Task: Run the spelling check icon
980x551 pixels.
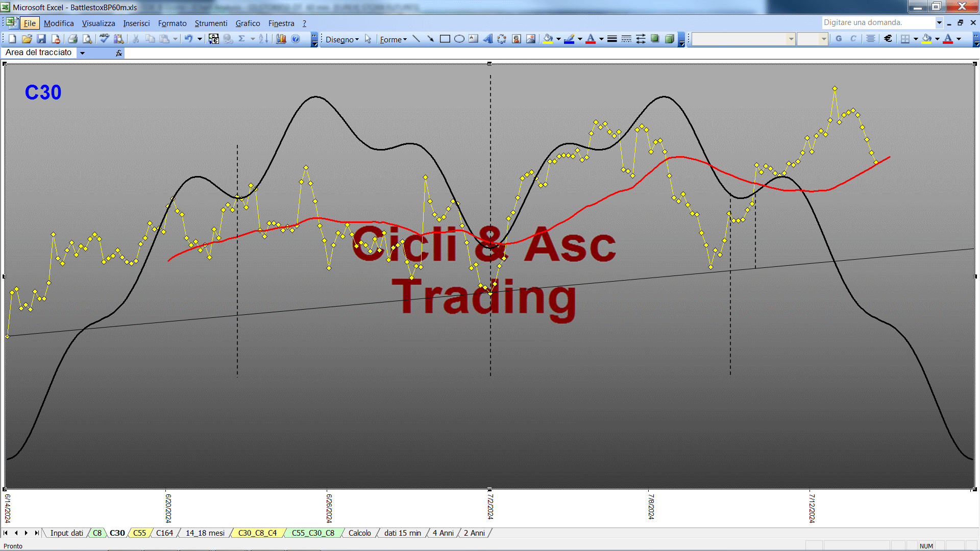Action: tap(104, 39)
